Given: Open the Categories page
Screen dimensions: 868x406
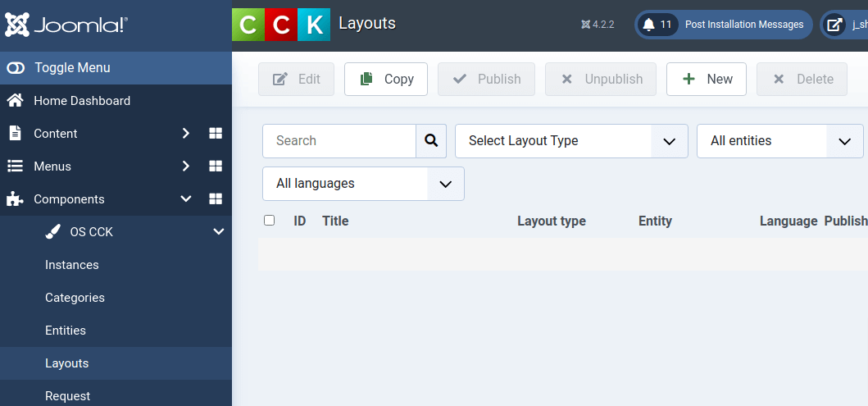Looking at the screenshot, I should [x=75, y=298].
